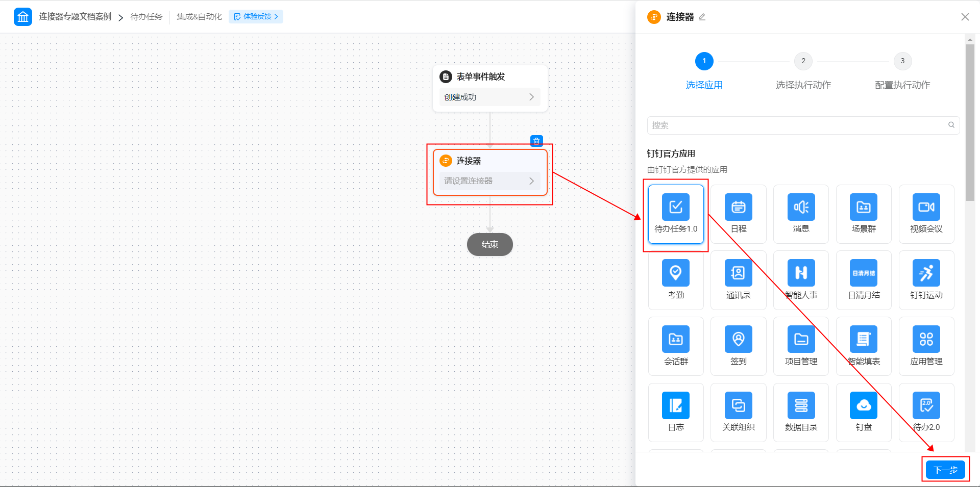Select the 表单事件触发 node title
Screen dimensions: 980x487
pos(480,76)
